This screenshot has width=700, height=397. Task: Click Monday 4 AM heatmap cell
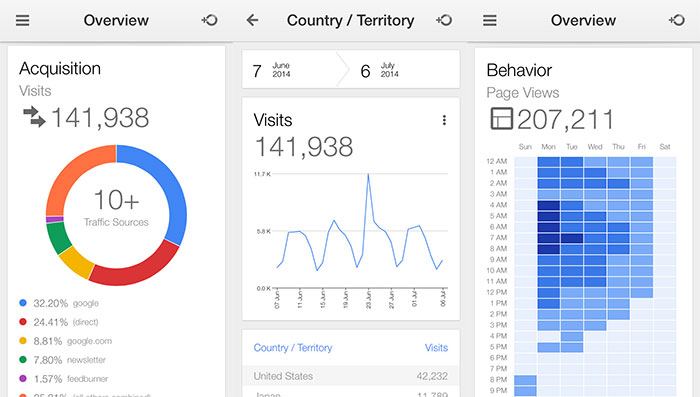coord(549,205)
